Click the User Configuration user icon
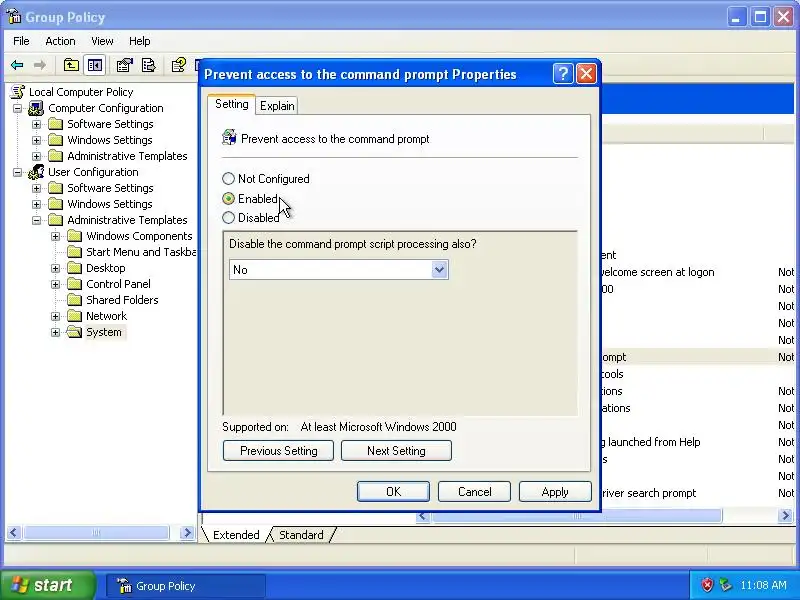The height and width of the screenshot is (600, 800). [x=36, y=172]
